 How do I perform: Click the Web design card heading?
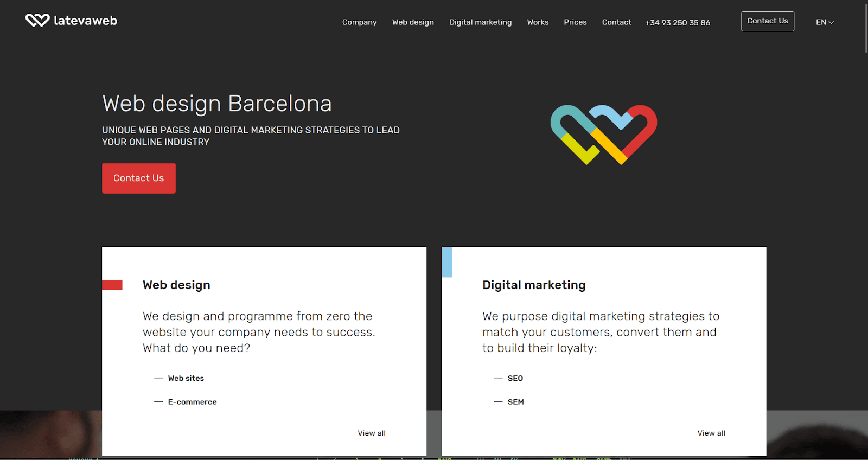[x=176, y=285]
